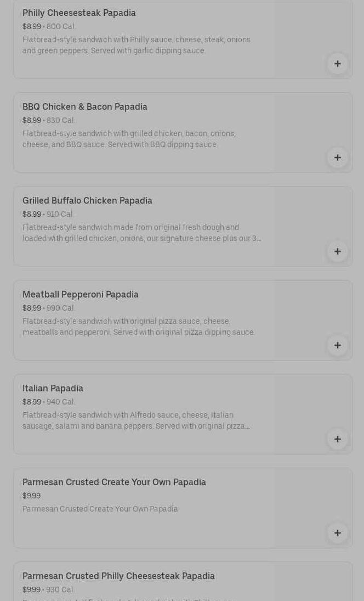Screen dimensions: 364x601
Task: Add Grilled Buffalo Chicken Papadia plus icon
Action: click(337, 251)
